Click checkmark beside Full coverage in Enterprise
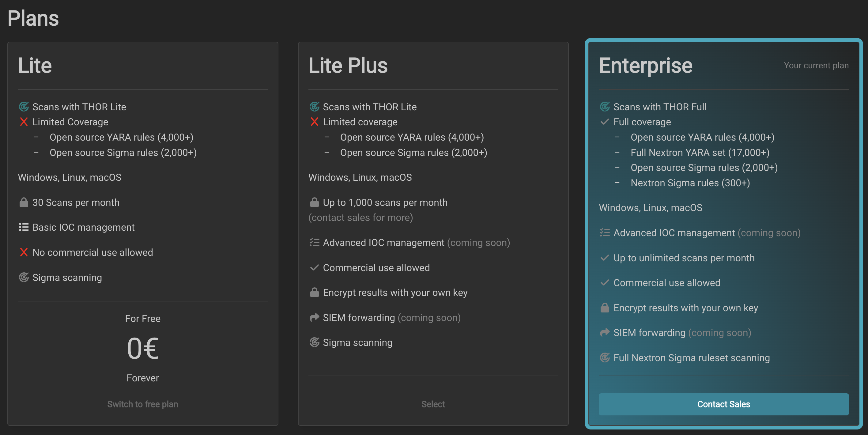Image resolution: width=868 pixels, height=435 pixels. pos(605,122)
